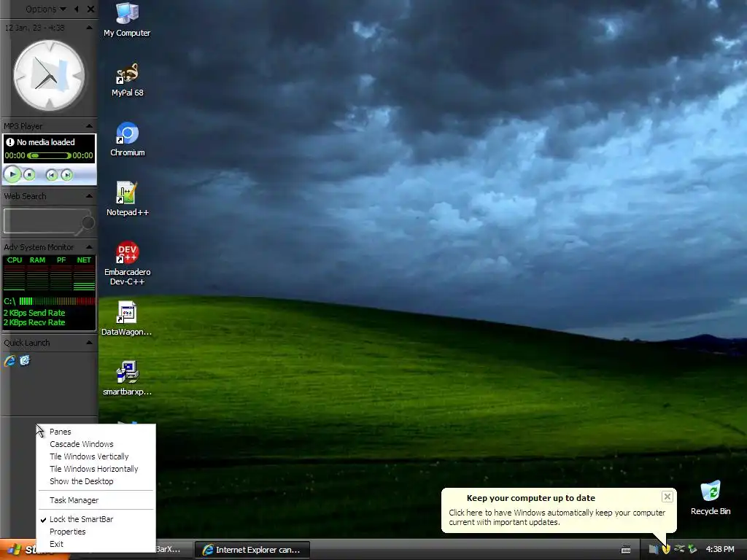
Task: Select Show the Desktop menu entry
Action: [x=96, y=481]
